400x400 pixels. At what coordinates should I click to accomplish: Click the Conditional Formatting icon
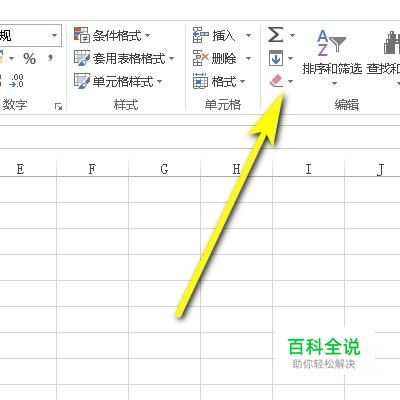coord(82,35)
